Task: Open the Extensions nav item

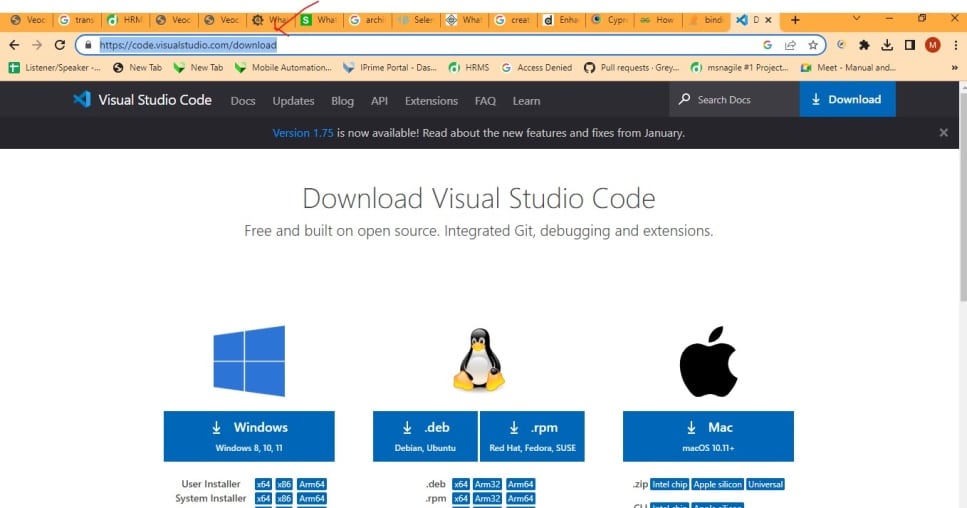Action: pyautogui.click(x=431, y=101)
